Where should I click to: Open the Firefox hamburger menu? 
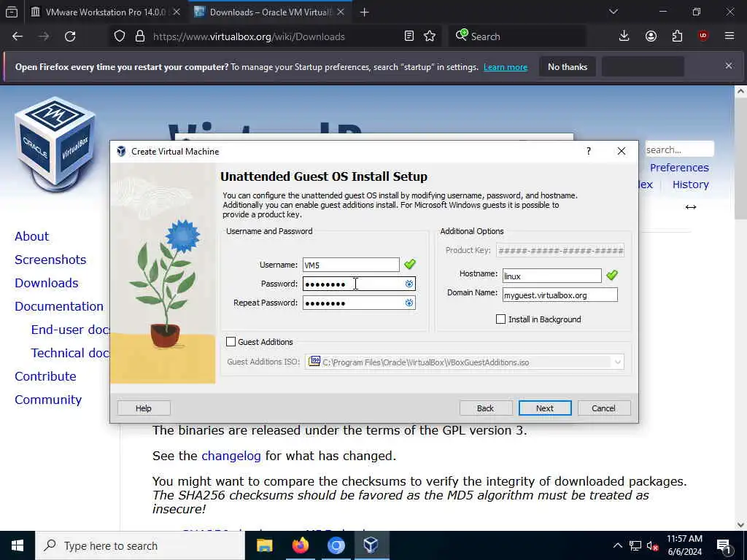coord(729,36)
